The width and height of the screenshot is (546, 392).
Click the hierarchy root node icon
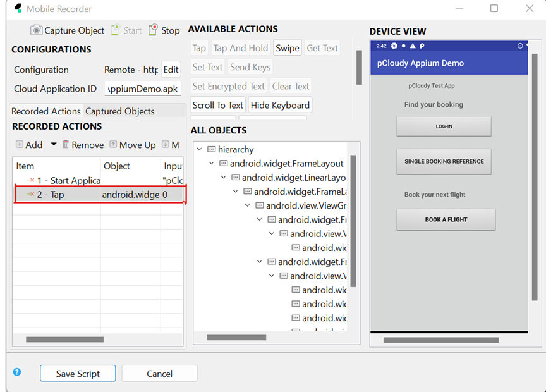212,150
